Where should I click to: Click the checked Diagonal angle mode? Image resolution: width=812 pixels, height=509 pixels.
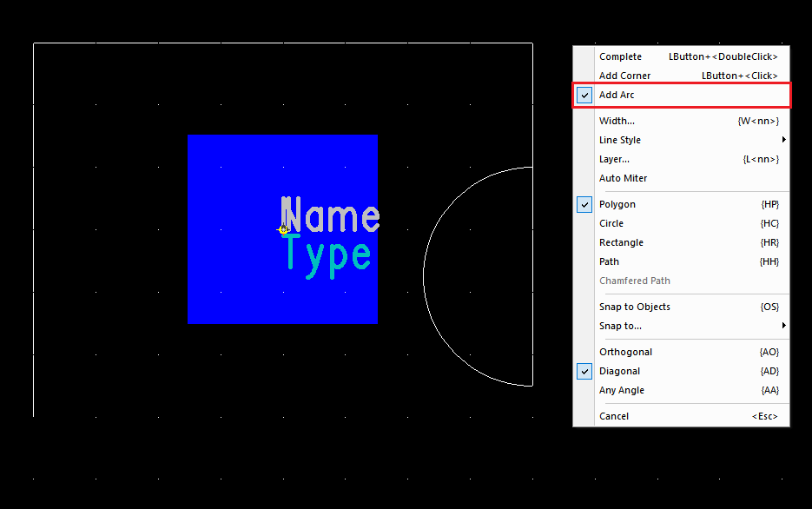point(619,371)
